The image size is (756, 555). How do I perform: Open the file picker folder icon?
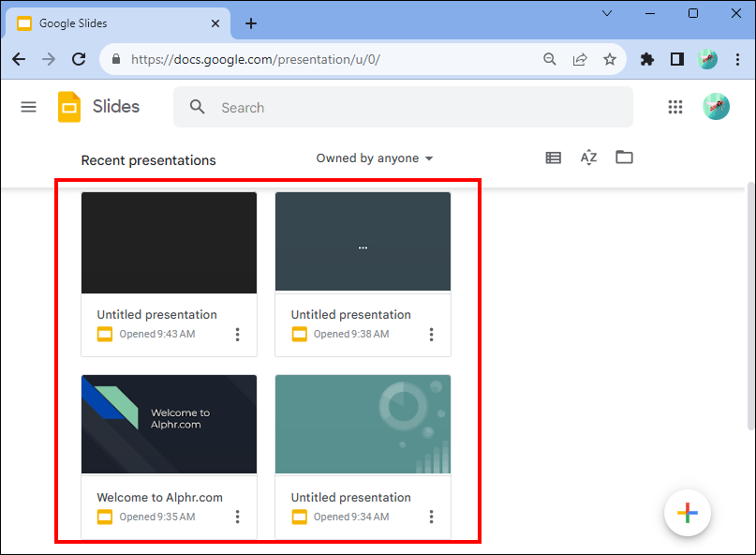(624, 157)
